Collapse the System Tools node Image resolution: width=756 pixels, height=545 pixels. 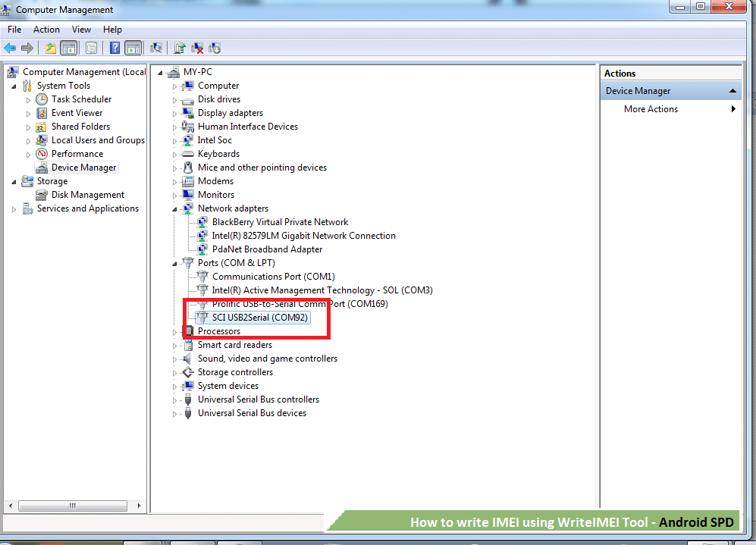pyautogui.click(x=14, y=86)
